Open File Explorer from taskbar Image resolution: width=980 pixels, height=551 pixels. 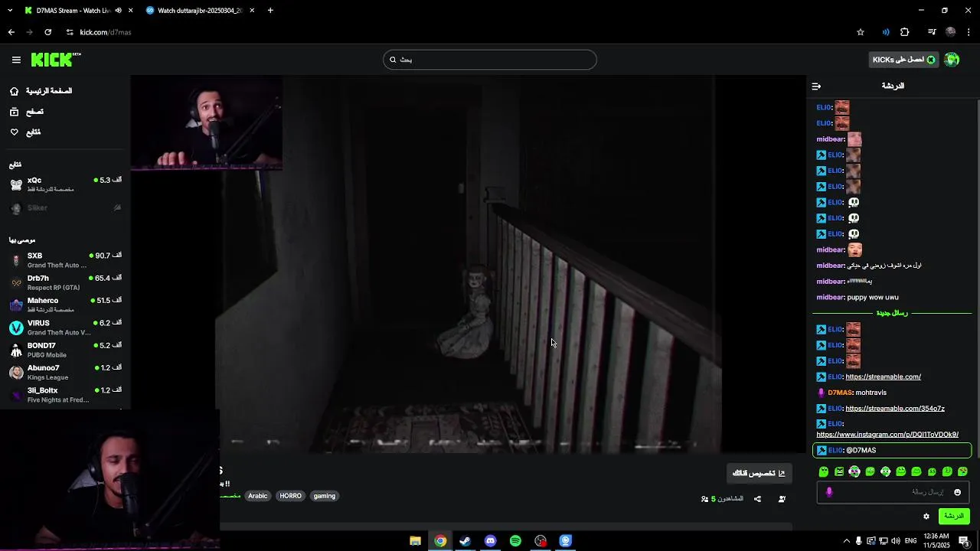click(415, 541)
